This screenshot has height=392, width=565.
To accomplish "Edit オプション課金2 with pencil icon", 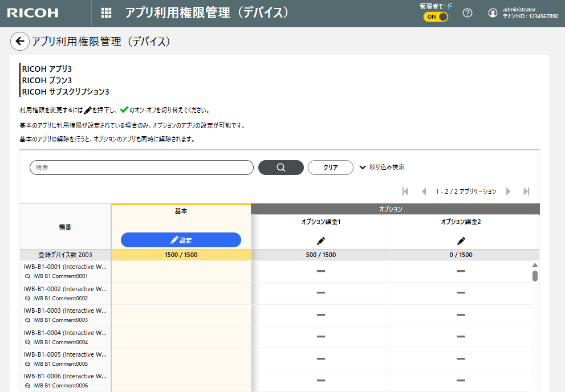I will 461,240.
